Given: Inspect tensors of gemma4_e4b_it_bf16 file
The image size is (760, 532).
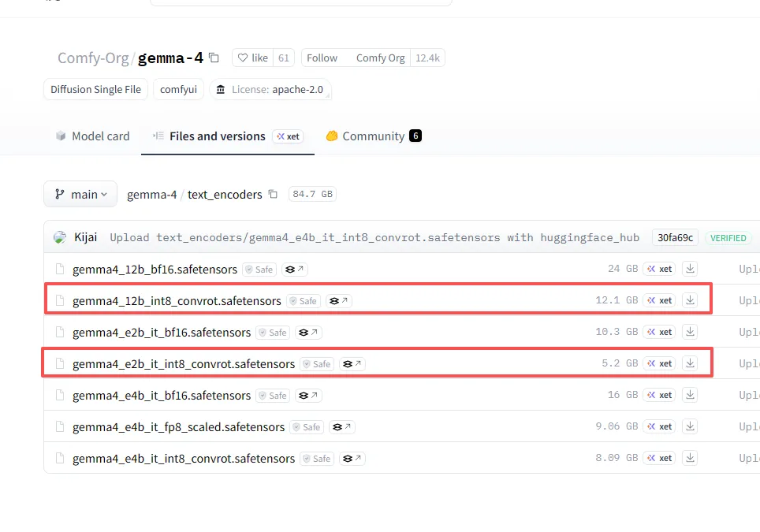Looking at the screenshot, I should [x=307, y=396].
